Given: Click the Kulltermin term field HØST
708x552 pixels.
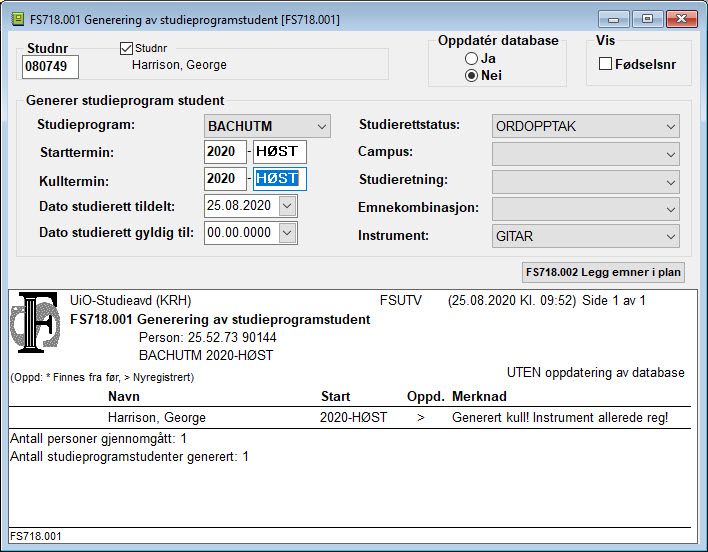Looking at the screenshot, I should 279,179.
